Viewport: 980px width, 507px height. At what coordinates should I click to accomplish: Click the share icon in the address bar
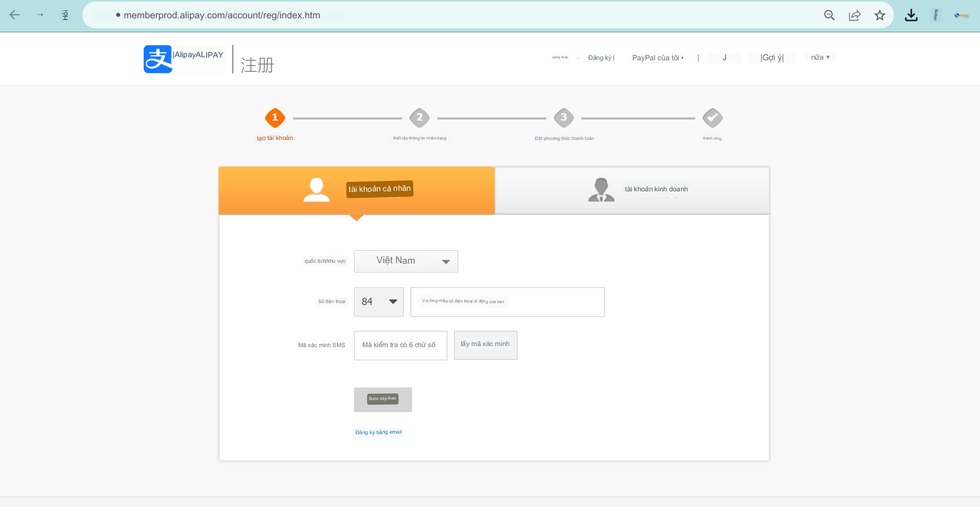click(855, 15)
